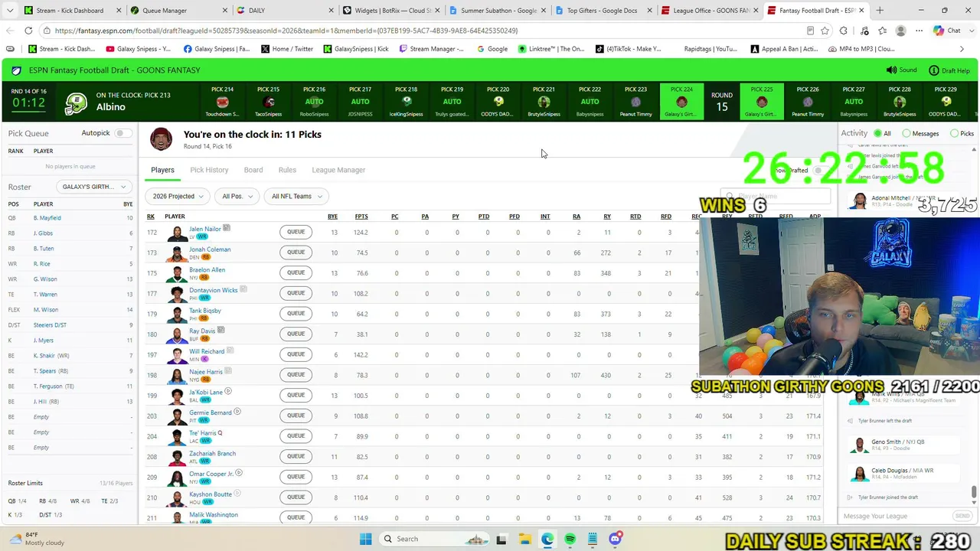The width and height of the screenshot is (980, 551).
Task: Open Braelon Allen player link
Action: click(207, 270)
